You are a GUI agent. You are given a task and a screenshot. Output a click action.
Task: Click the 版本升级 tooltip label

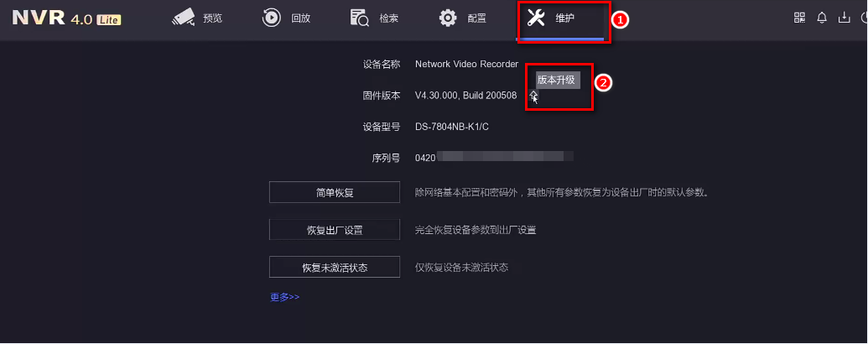[x=556, y=80]
